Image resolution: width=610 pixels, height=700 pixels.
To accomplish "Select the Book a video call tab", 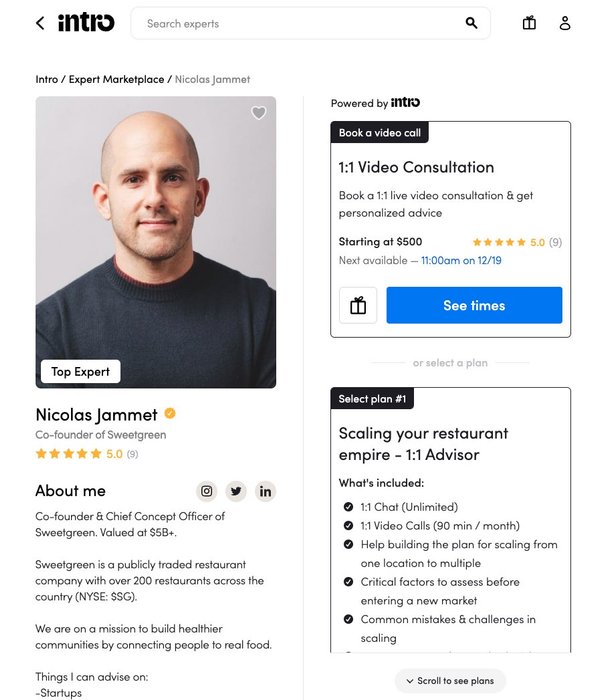I will (380, 133).
